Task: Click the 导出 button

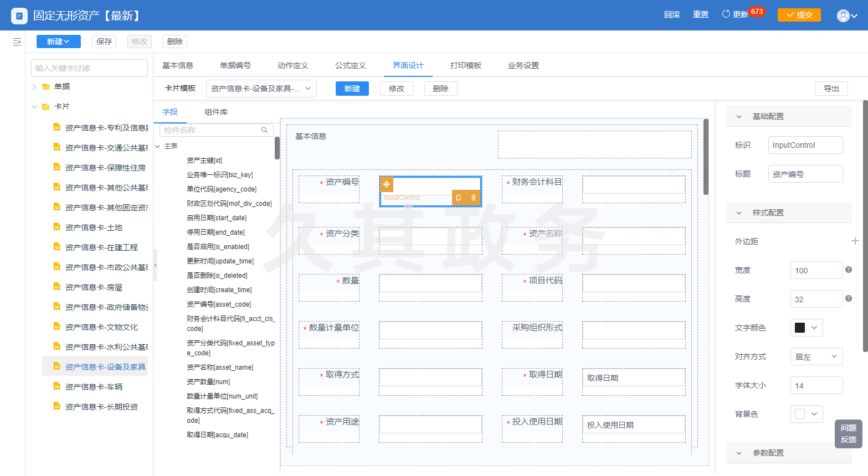Action: point(831,89)
